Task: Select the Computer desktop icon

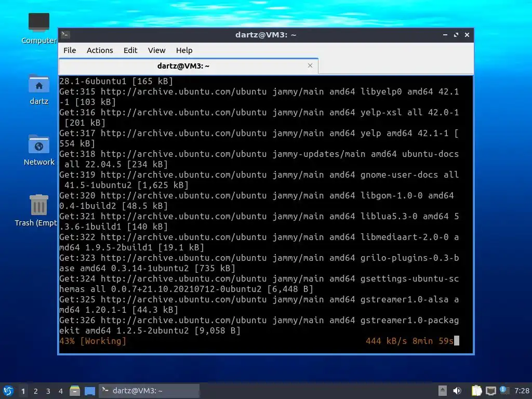Action: coord(38,29)
